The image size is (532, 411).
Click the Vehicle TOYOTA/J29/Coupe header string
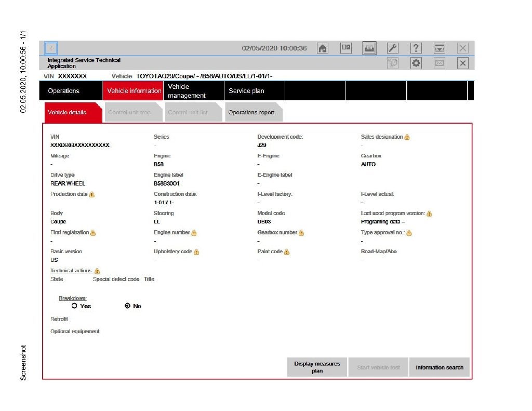[x=204, y=76]
